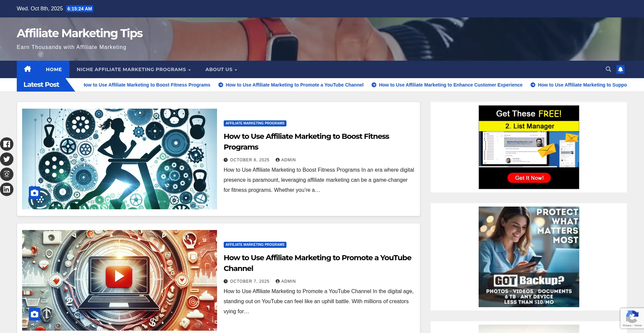Image resolution: width=644 pixels, height=333 pixels.
Task: Open the Instagram social icon
Action: [x=7, y=174]
